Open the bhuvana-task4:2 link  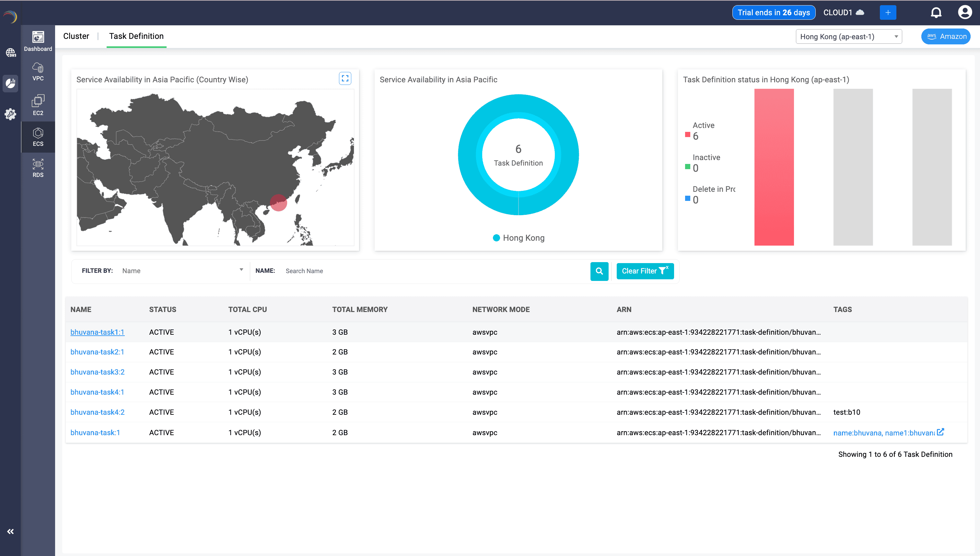(x=98, y=412)
